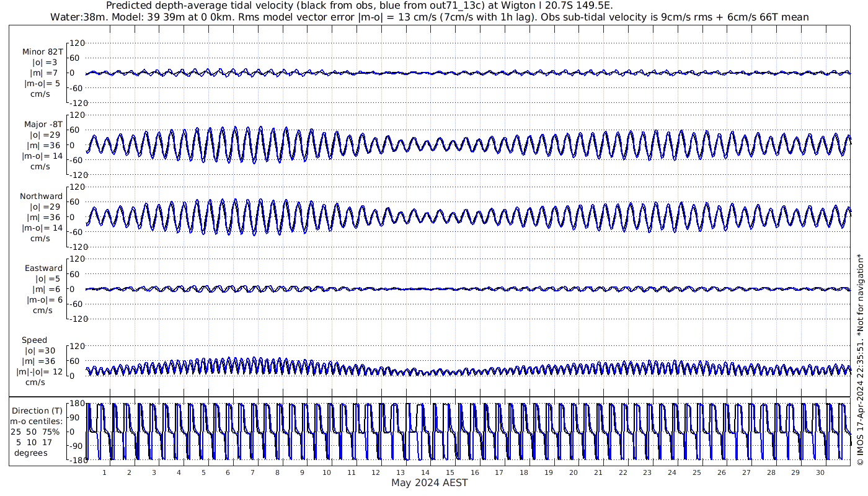Click '|o| =5' in the Eastward panel
This screenshot has height=496, width=868.
[47, 279]
